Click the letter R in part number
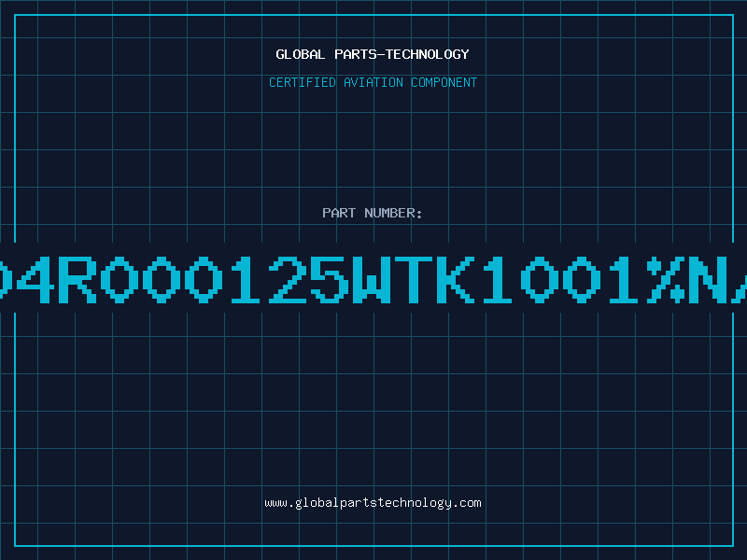 coord(78,279)
